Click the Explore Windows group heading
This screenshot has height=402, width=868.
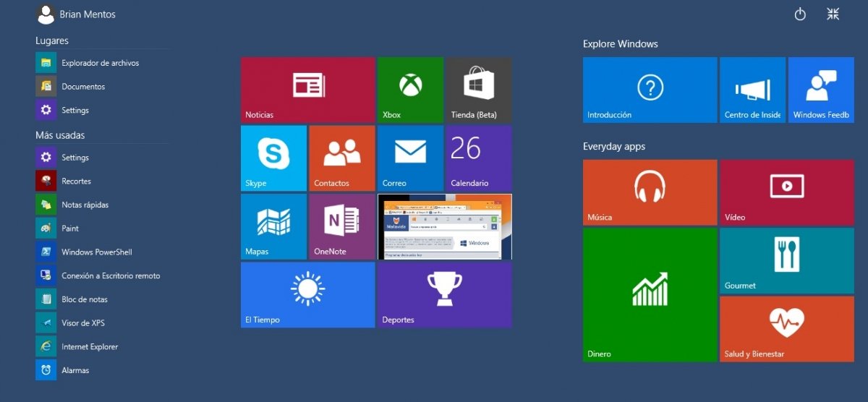(621, 44)
